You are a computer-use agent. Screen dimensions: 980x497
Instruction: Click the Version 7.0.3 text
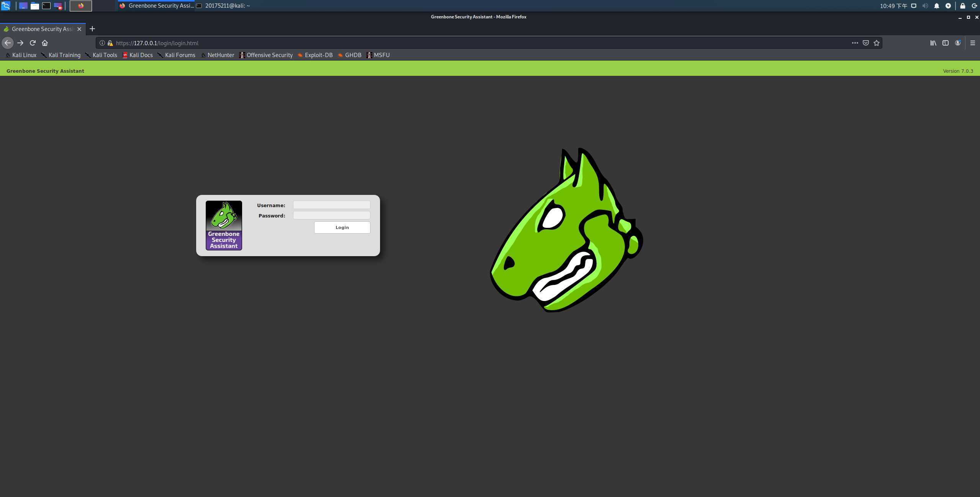click(958, 71)
